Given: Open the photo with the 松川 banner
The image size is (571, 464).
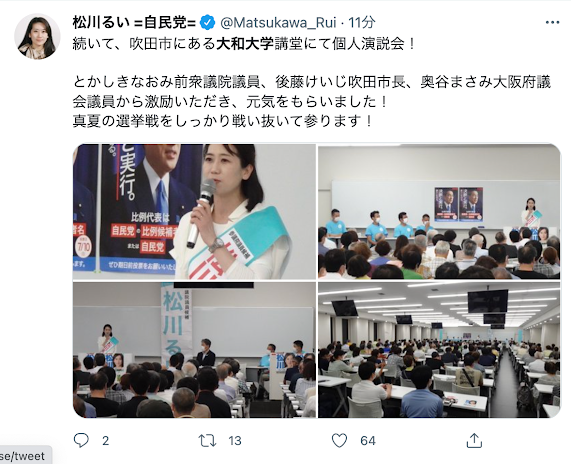Looking at the screenshot, I should click(x=194, y=350).
